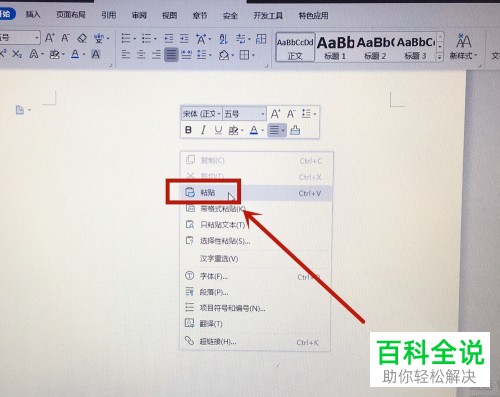Click the increase indent icon
500x397 pixels.
pos(184,38)
